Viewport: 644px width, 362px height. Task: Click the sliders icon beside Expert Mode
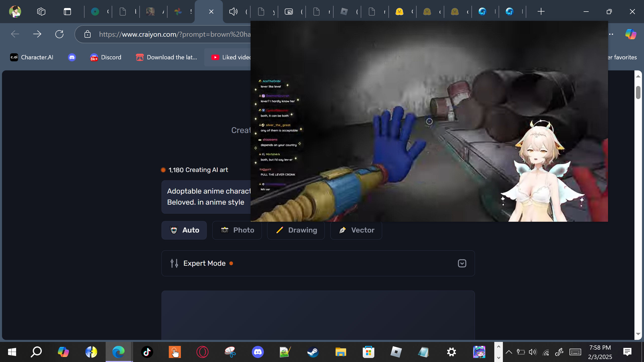[x=174, y=263]
